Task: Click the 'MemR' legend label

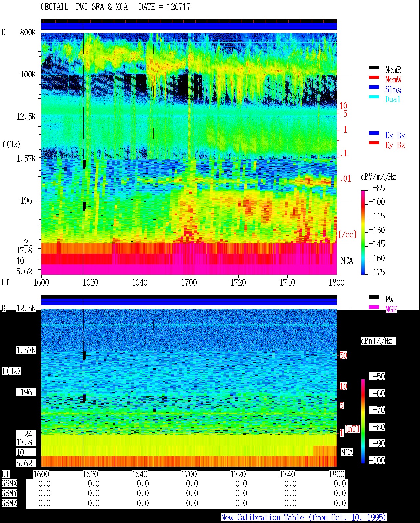Action: coord(393,70)
